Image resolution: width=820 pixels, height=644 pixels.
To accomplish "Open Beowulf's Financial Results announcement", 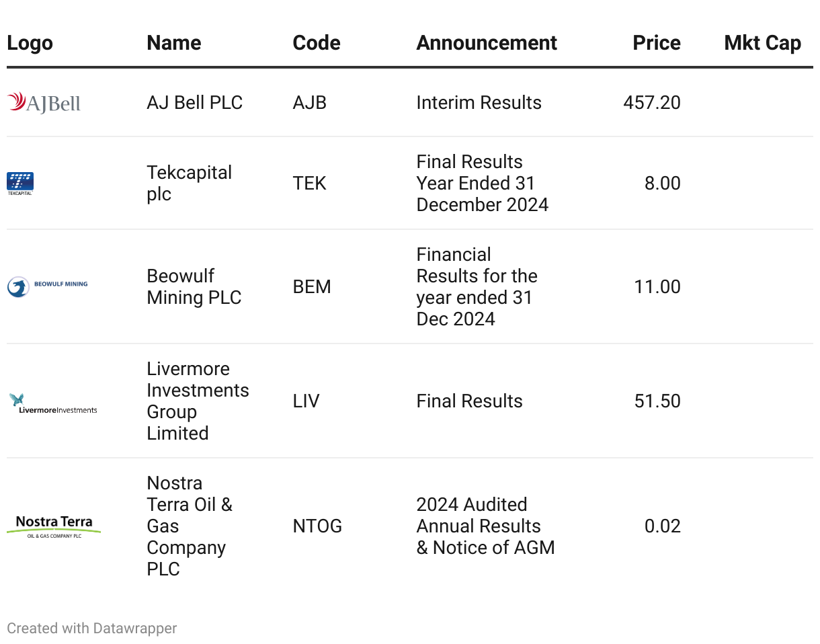I will (477, 286).
